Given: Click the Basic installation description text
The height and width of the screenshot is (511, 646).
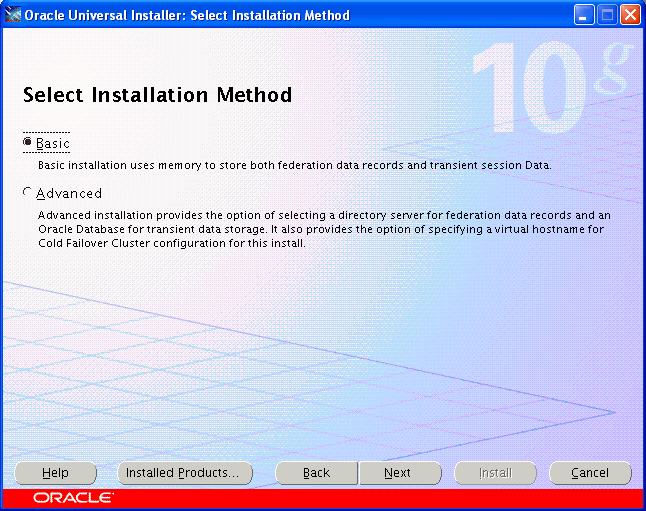Looking at the screenshot, I should click(x=295, y=165).
